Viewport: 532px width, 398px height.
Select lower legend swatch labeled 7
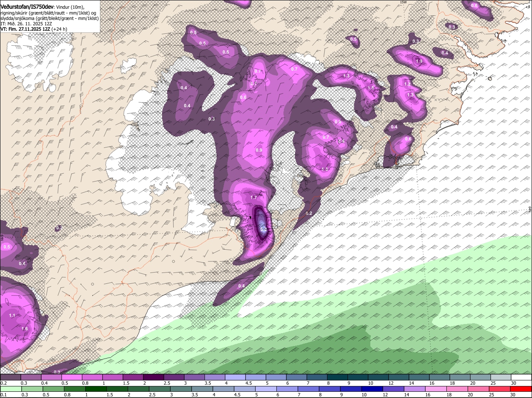click(x=308, y=389)
